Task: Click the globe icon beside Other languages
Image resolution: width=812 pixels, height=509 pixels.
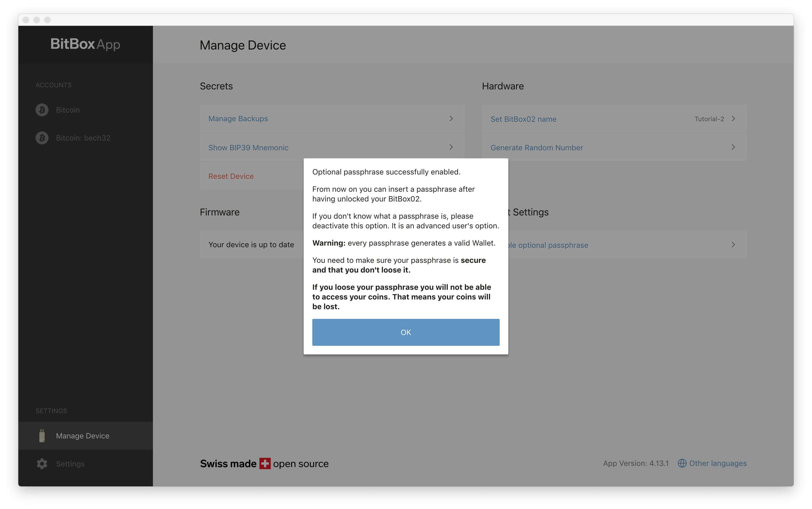Action: pos(682,463)
